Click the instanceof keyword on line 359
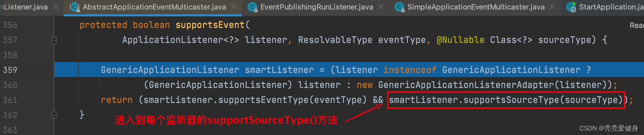Screen dimensions: 644x135 coord(410,70)
